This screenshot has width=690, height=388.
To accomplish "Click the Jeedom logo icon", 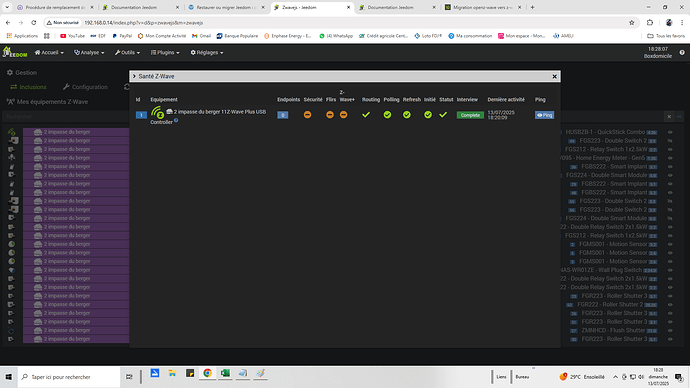I will [x=15, y=52].
